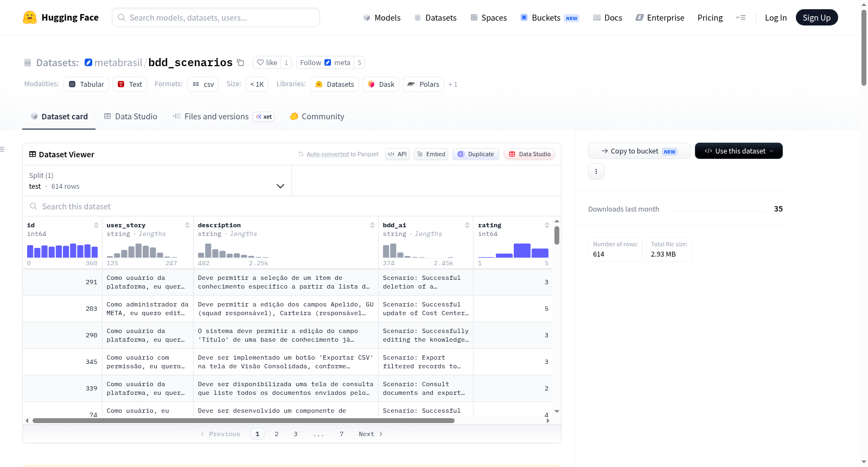868x467 pixels.
Task: Show the +1 more libraries
Action: (453, 84)
